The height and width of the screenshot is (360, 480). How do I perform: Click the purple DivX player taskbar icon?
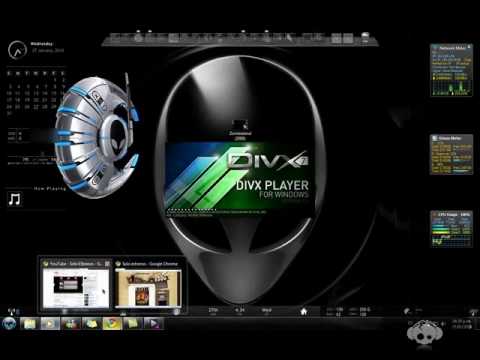(153, 323)
